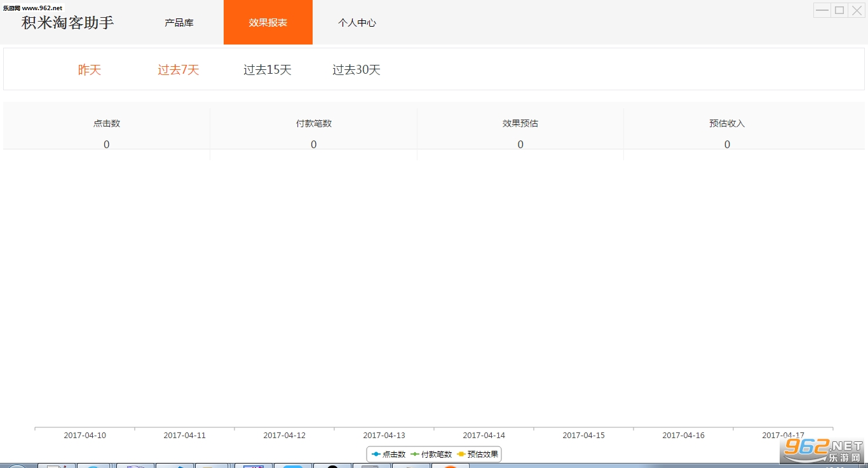Viewport: 868px width, 468px height.
Task: Select the 过去30天 time range
Action: (x=356, y=70)
